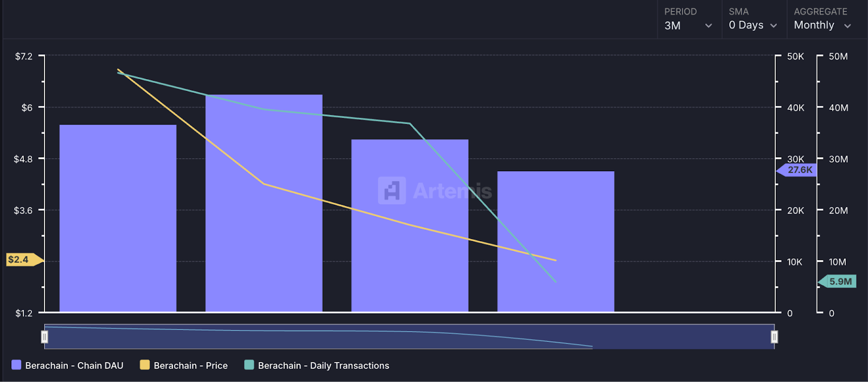Click the chevron next to 0 Days
Screen dimensions: 868x382
(774, 26)
